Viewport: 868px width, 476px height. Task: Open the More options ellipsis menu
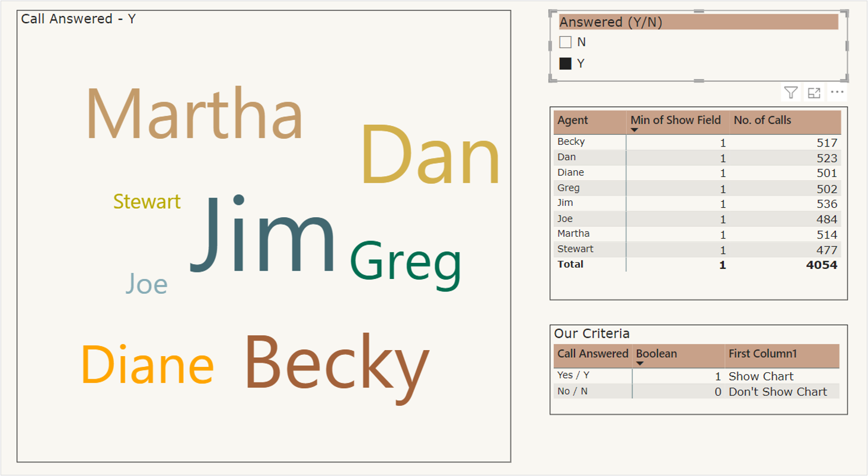coord(837,93)
